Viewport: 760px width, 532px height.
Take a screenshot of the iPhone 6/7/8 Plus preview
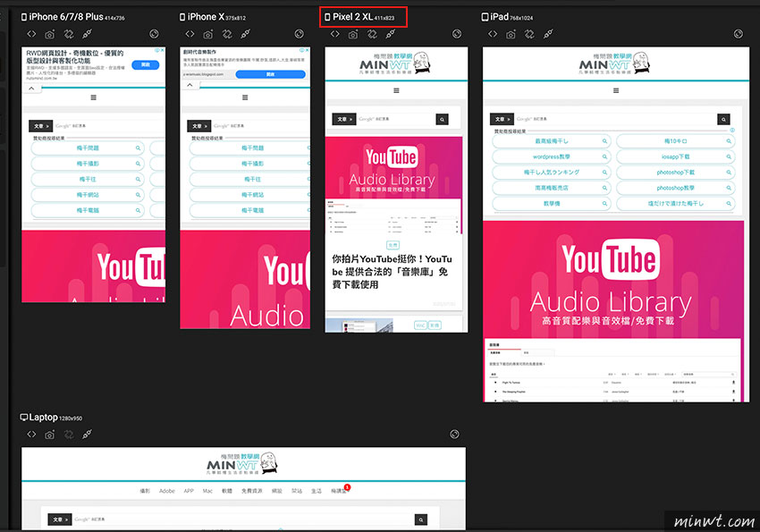[x=50, y=34]
